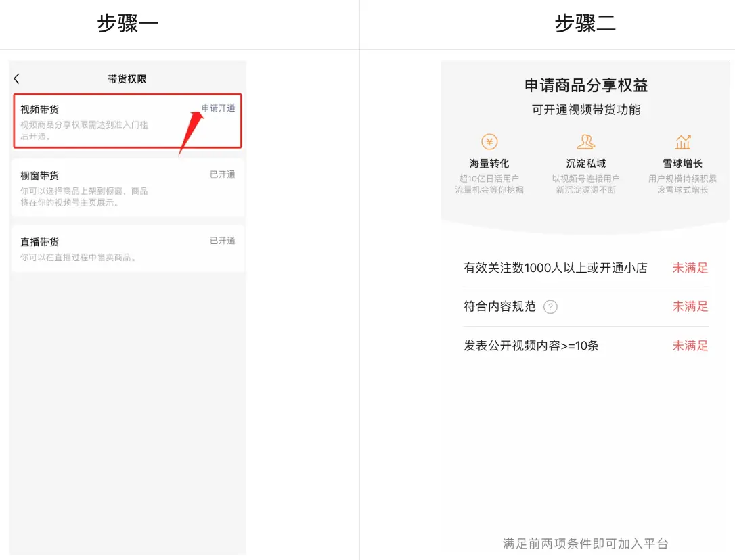
Task: Click 申请商品分享权益 heading
Action: point(586,85)
